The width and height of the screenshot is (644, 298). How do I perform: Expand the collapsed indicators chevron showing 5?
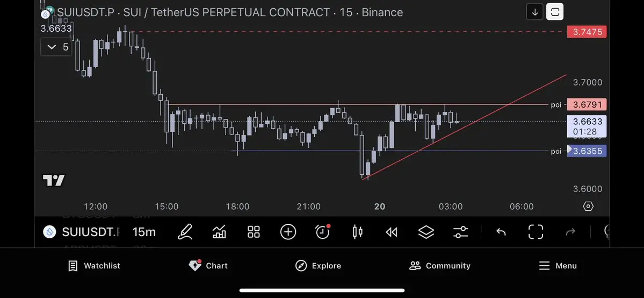pyautogui.click(x=57, y=47)
